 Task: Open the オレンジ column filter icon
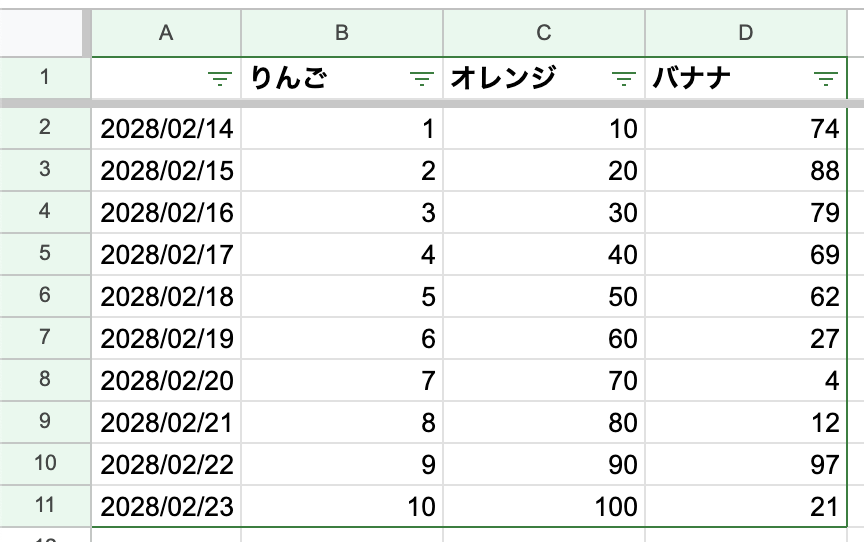pyautogui.click(x=624, y=79)
